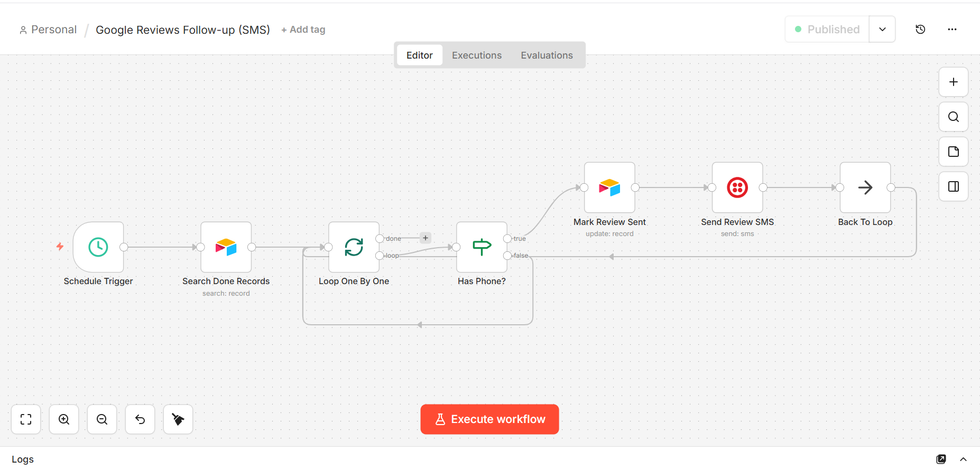The height and width of the screenshot is (470, 980).
Task: Expand the Published options dropdown
Action: click(x=882, y=30)
